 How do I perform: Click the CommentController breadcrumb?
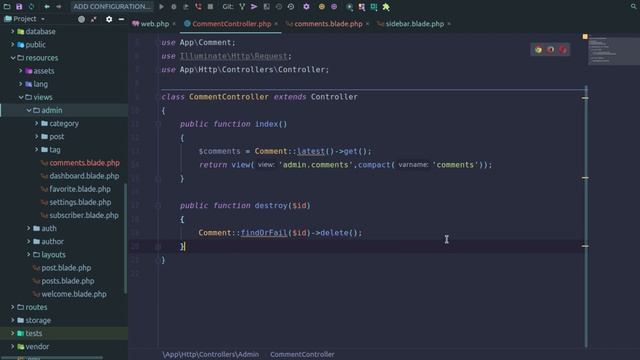[x=302, y=354]
